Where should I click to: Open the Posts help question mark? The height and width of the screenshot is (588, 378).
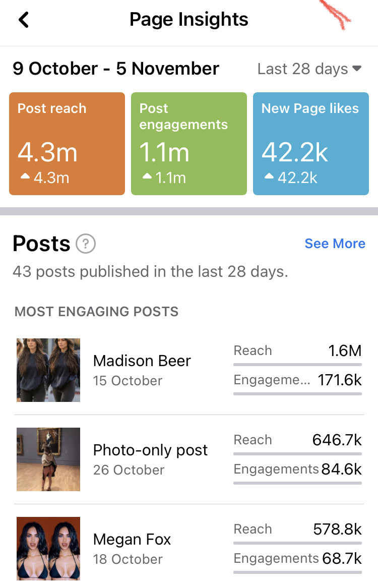[x=86, y=244]
